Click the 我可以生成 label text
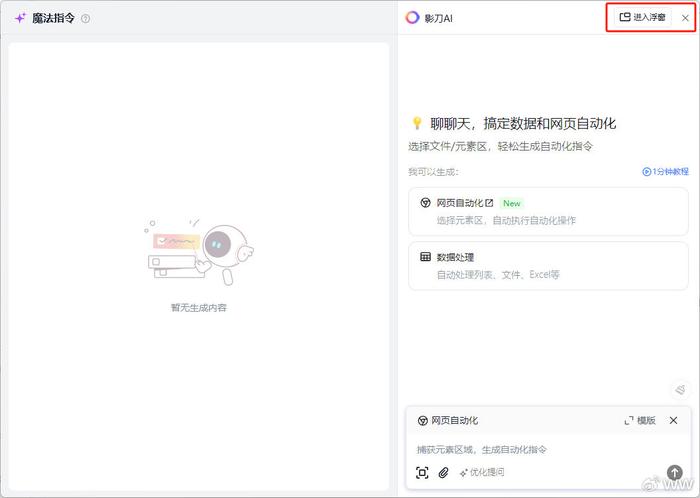 [433, 172]
